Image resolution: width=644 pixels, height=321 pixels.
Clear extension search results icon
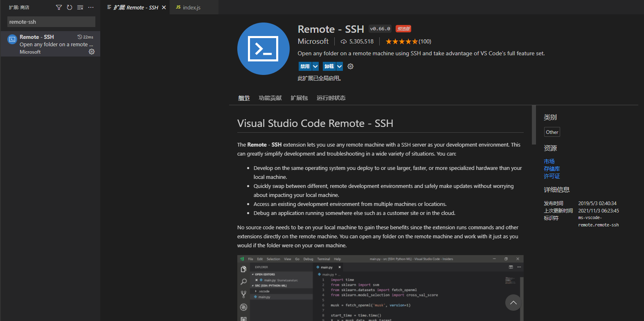(x=80, y=7)
